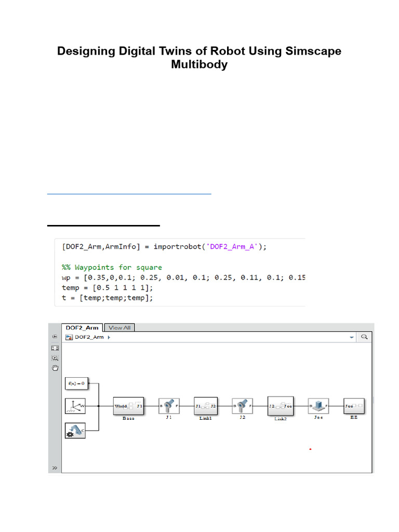Screen dimensions: 399x532
Task: Select the f(x)=0 Solver Configuration block
Action: [x=77, y=383]
